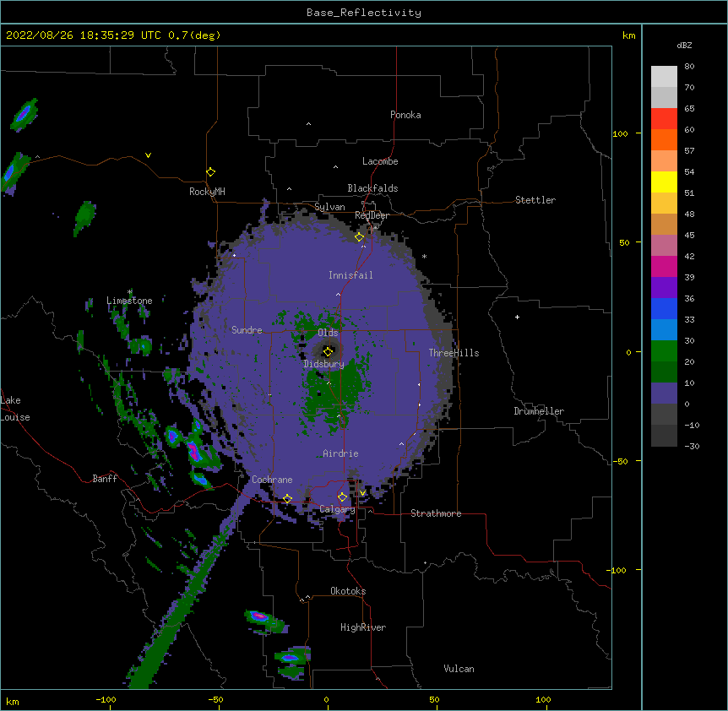Click the 80 value on the dBZ legend
The height and width of the screenshot is (711, 728).
[x=689, y=67]
